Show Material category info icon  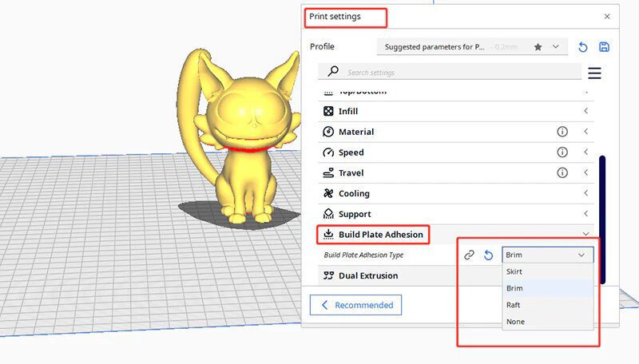pyautogui.click(x=562, y=132)
